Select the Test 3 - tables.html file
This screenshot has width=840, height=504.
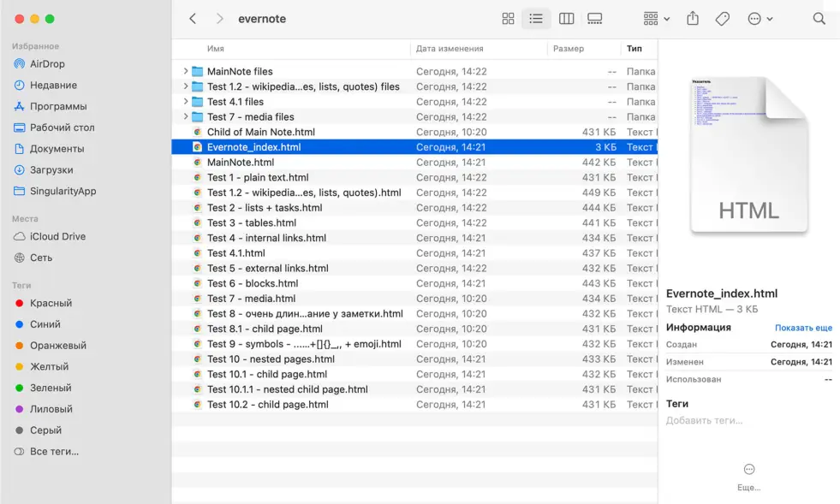[x=251, y=223]
